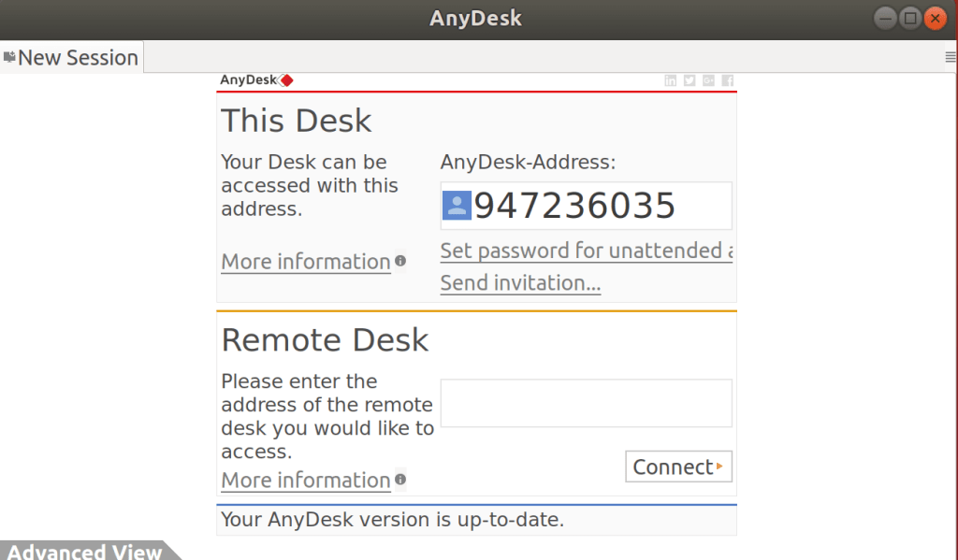Open the Twitter social icon
Image resolution: width=958 pixels, height=560 pixels.
[689, 80]
